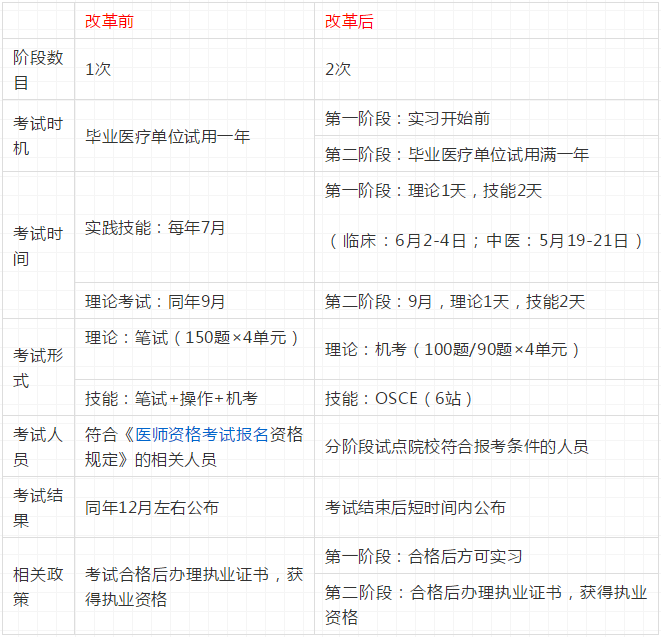The image size is (661, 637).
Task: Select the 阶段数目 row label
Action: (x=38, y=70)
